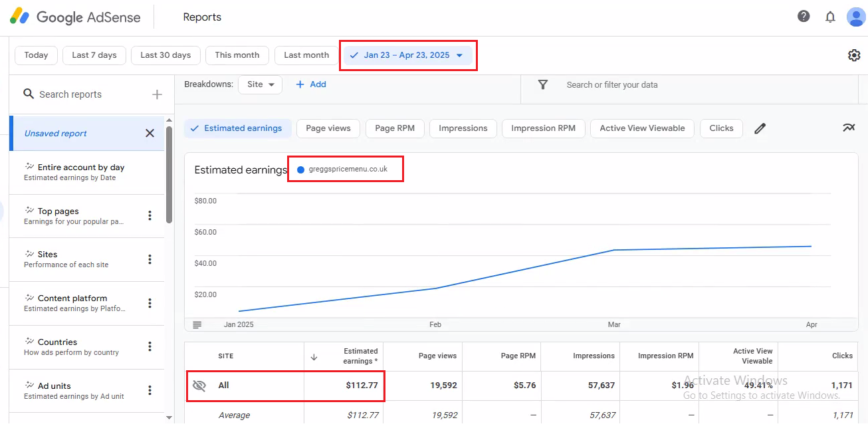This screenshot has height=448, width=868.
Task: Open the custom date range dropdown
Action: 408,55
